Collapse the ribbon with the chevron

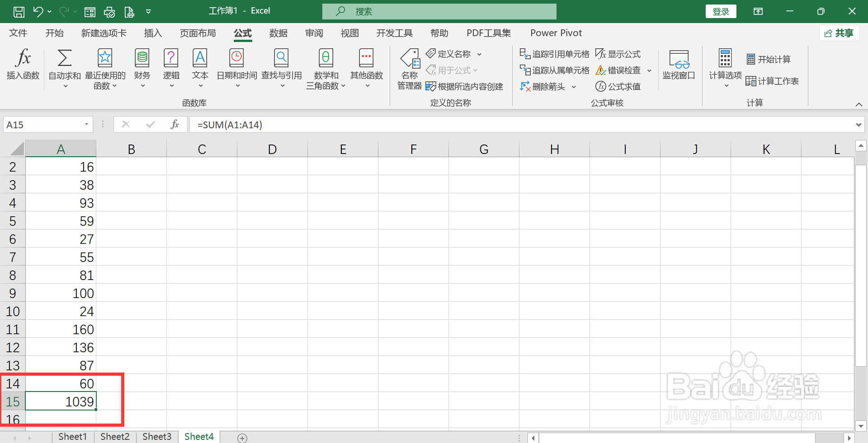click(x=859, y=104)
